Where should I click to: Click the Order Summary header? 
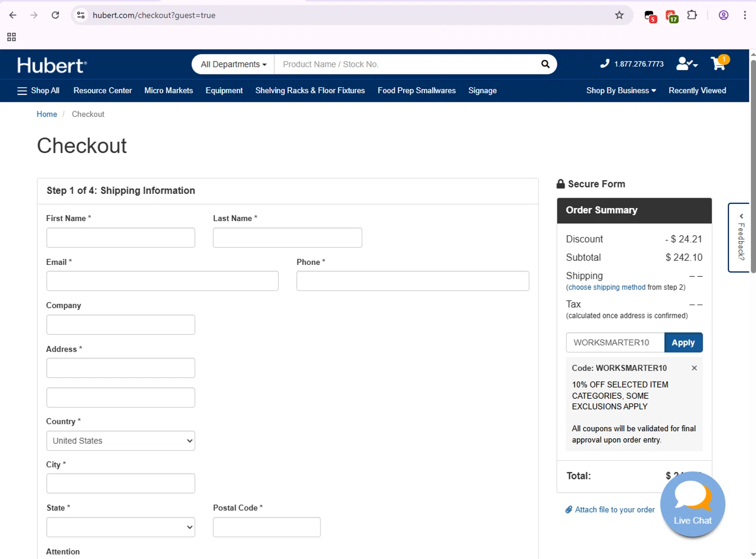pos(634,211)
